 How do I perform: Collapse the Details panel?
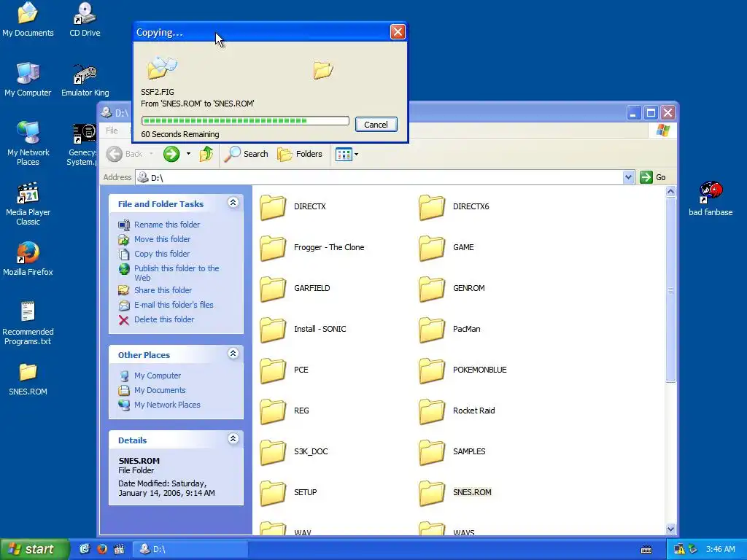[233, 439]
